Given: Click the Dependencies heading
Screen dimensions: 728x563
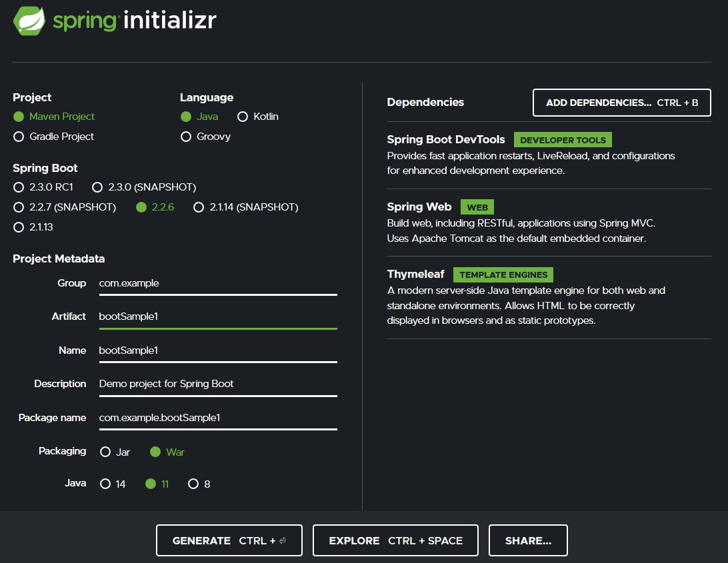Looking at the screenshot, I should point(425,102).
